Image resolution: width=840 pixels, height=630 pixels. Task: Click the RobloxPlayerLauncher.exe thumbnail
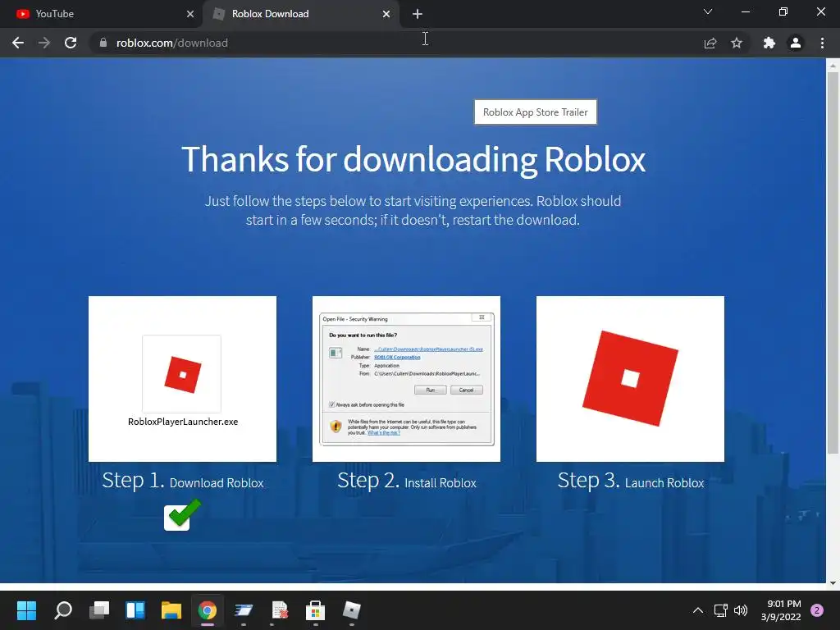point(182,379)
